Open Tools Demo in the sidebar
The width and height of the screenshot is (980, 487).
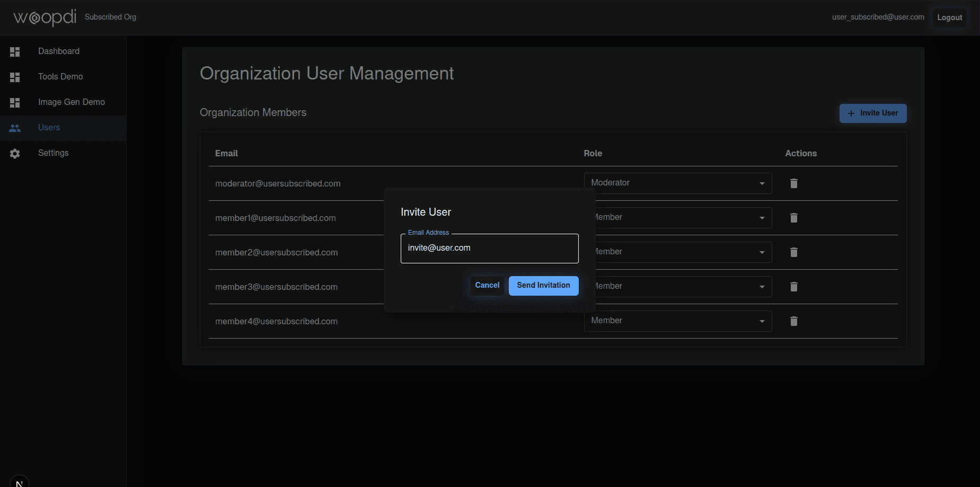[x=60, y=77]
